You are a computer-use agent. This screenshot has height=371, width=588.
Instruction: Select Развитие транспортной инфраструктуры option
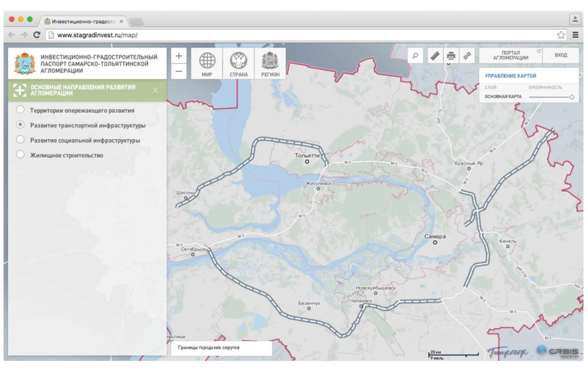(x=20, y=125)
